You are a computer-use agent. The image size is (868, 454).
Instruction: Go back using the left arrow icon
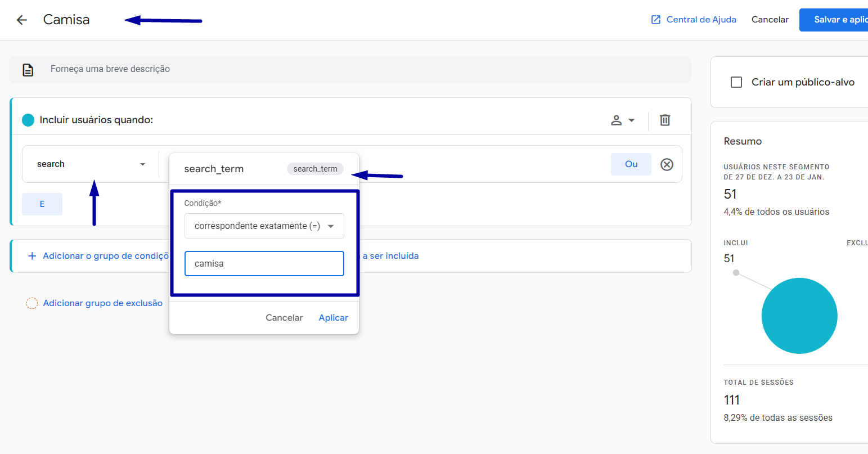click(21, 20)
